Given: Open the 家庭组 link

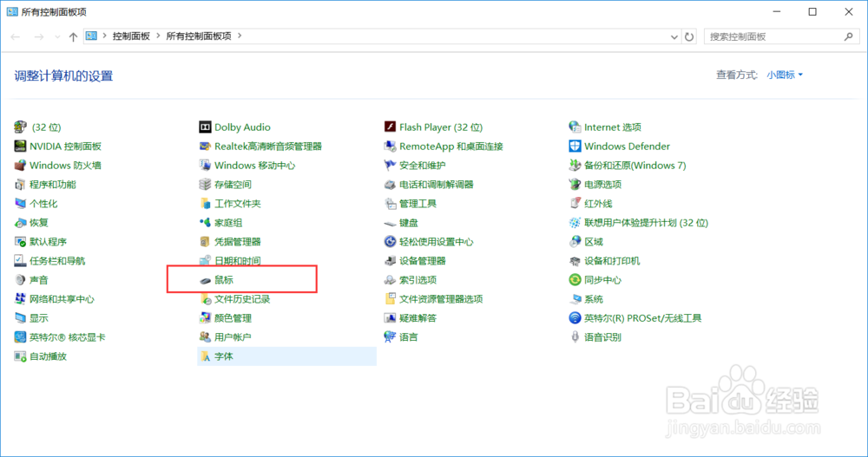Looking at the screenshot, I should (x=228, y=223).
